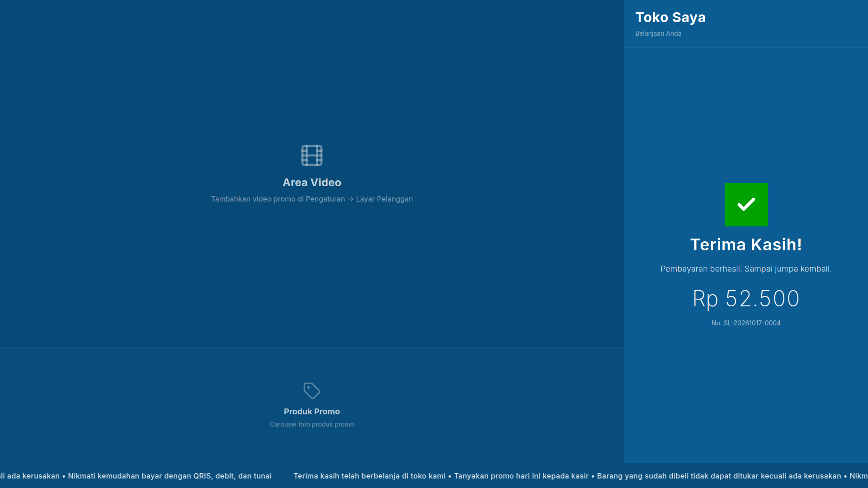This screenshot has height=488, width=868.
Task: Select the 'Toko Saya' store title
Action: pyautogui.click(x=670, y=17)
